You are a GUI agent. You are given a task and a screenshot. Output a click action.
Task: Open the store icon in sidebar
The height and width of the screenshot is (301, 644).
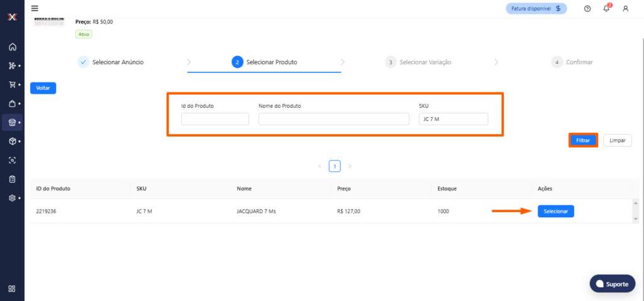click(12, 122)
